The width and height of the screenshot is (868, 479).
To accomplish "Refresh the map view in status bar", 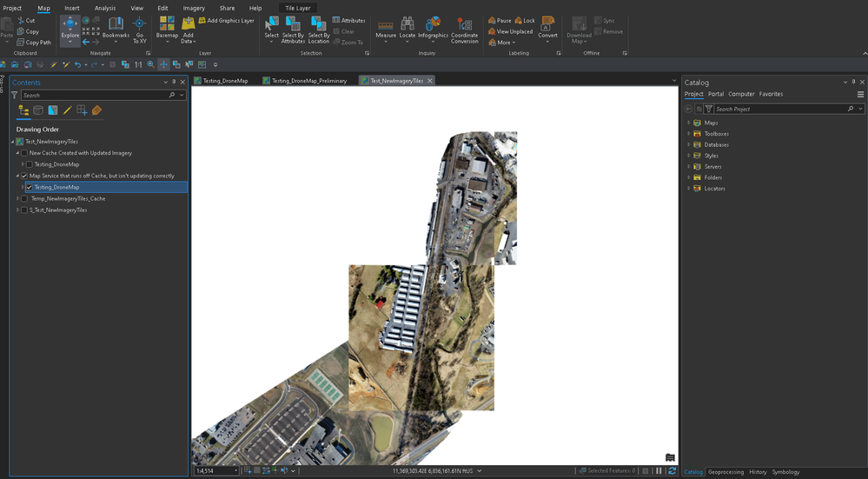I will pos(672,471).
